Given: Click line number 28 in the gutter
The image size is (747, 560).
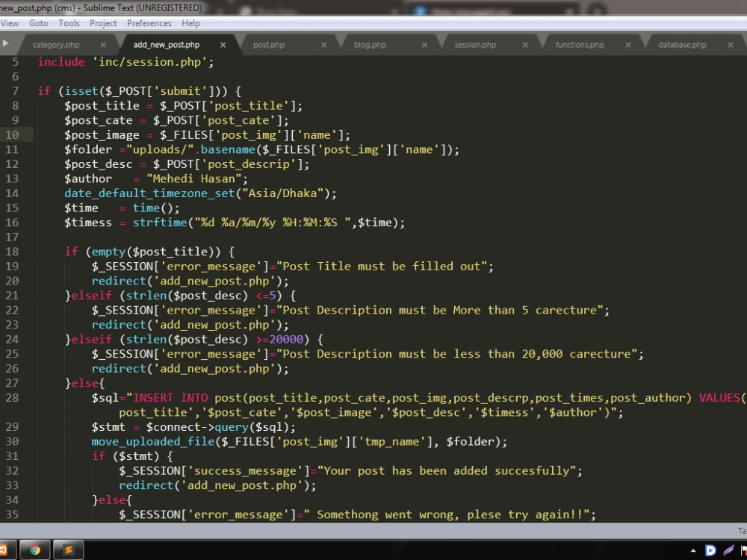Looking at the screenshot, I should click(x=12, y=398).
